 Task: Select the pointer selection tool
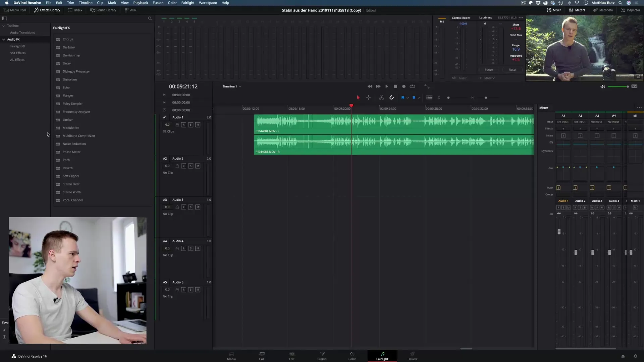(x=358, y=98)
